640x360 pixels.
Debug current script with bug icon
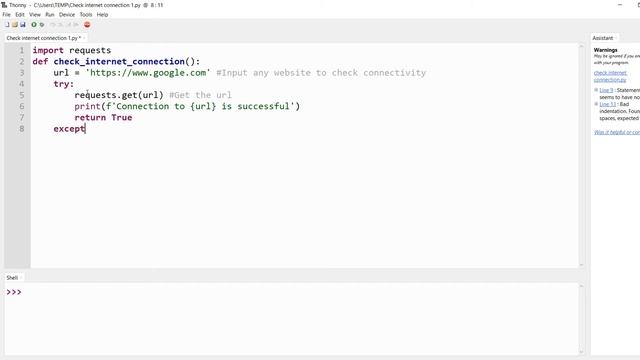[x=42, y=24]
